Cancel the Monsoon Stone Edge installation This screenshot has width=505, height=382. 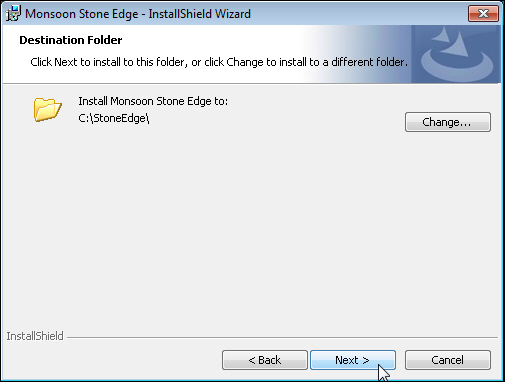pos(448,360)
